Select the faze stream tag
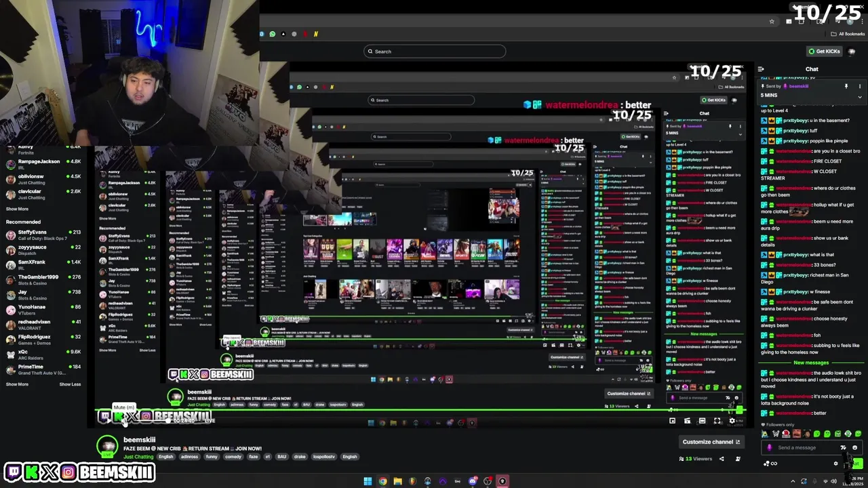The width and height of the screenshot is (868, 488). 254,457
